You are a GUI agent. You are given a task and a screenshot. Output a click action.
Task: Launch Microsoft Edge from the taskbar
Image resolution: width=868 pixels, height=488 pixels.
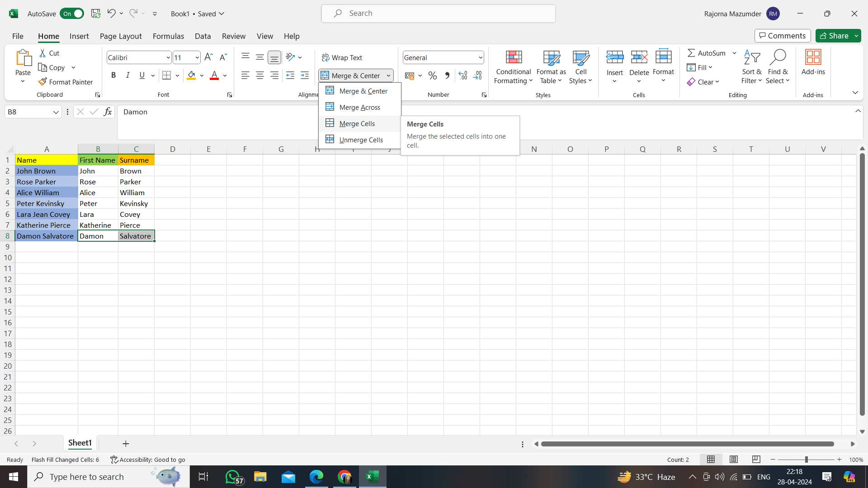pos(316,477)
